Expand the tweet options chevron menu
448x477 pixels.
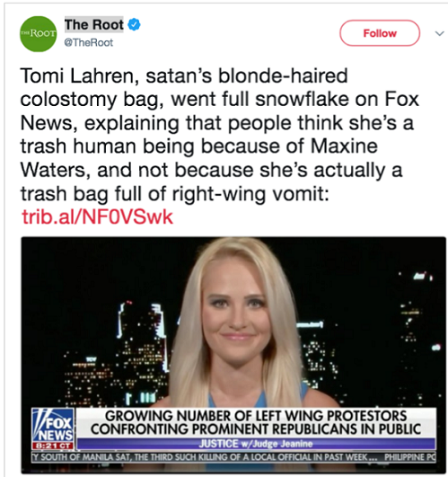point(440,33)
